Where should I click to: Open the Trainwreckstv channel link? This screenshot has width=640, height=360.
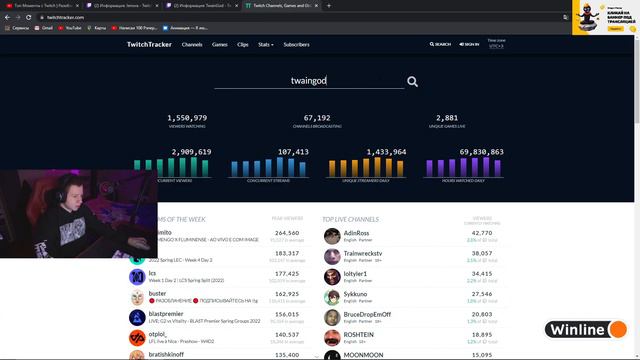click(363, 253)
